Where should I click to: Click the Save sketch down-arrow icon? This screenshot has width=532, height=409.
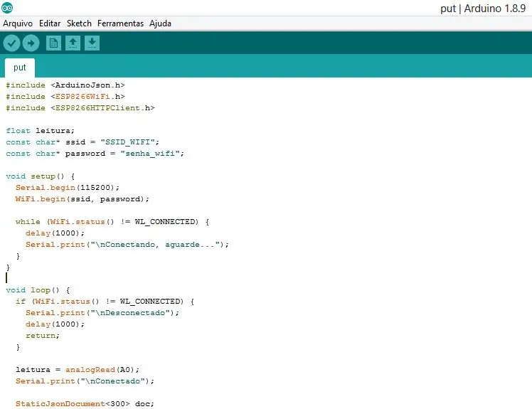coord(92,43)
